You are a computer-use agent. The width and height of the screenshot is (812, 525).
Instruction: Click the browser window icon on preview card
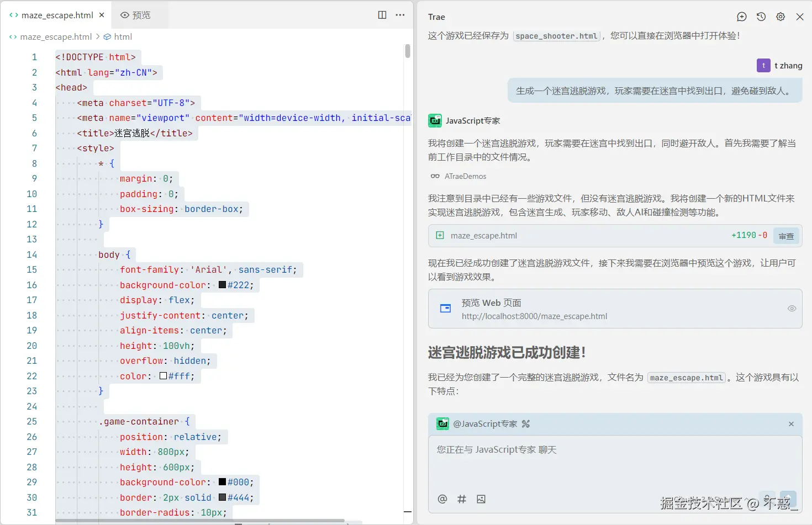pos(445,309)
